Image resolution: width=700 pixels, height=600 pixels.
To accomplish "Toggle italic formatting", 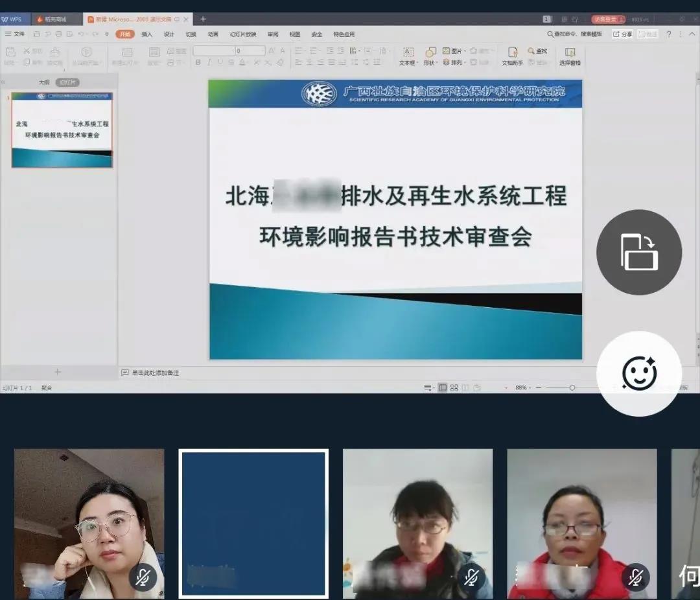I will coord(209,62).
